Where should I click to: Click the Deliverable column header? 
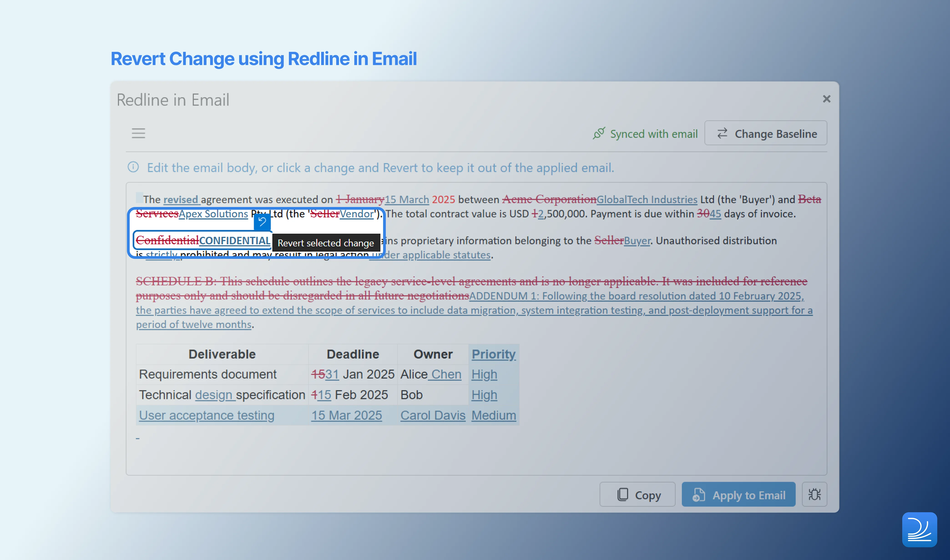click(222, 354)
